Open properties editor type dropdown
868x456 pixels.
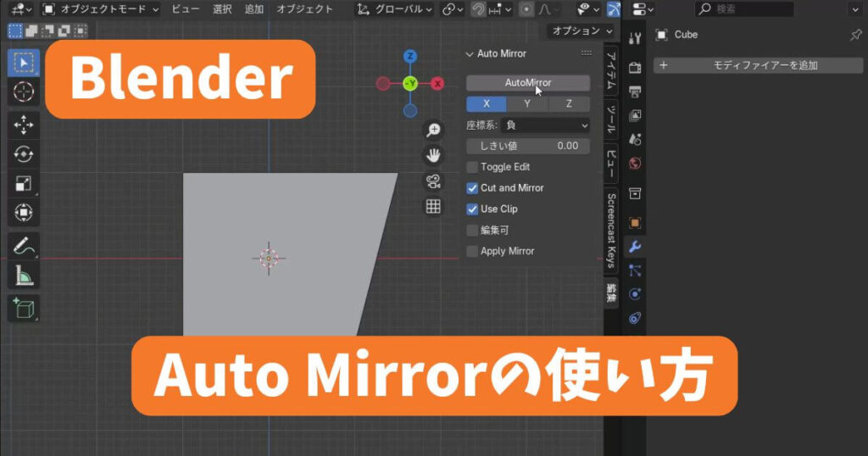tap(643, 9)
